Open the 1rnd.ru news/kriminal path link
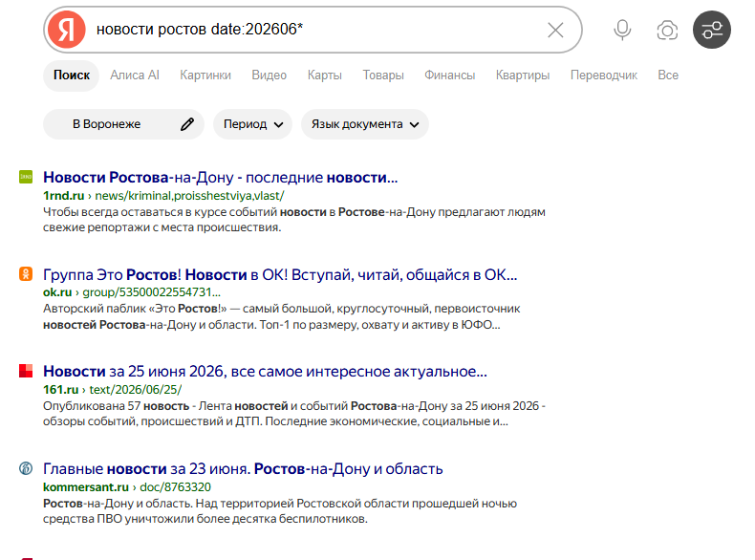The image size is (755, 560). pos(190,196)
